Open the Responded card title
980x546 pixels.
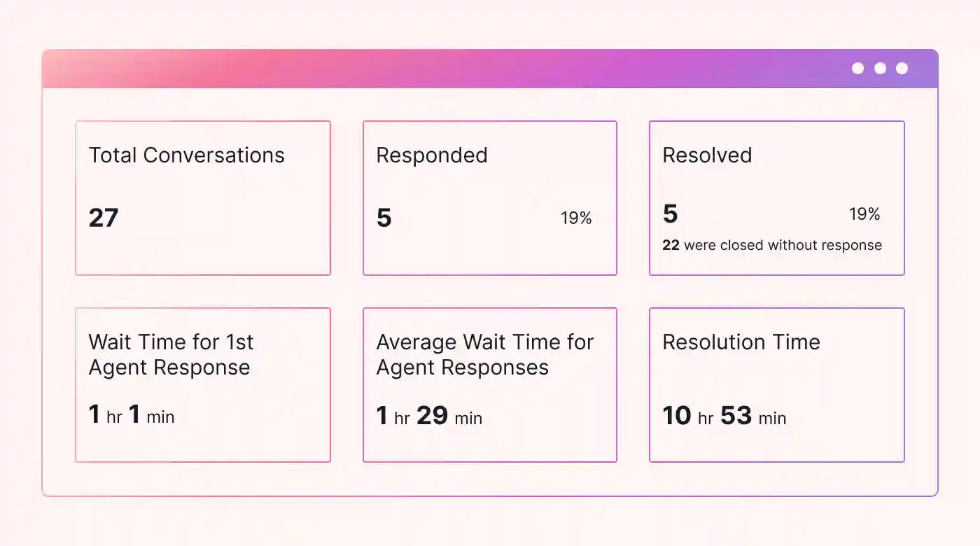click(431, 155)
